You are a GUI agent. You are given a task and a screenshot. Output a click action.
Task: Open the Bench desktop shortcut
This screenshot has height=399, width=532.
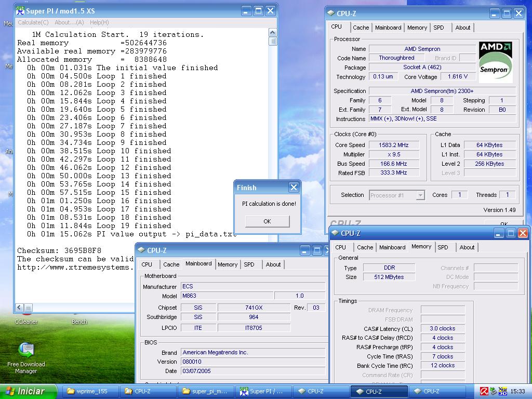[79, 321]
